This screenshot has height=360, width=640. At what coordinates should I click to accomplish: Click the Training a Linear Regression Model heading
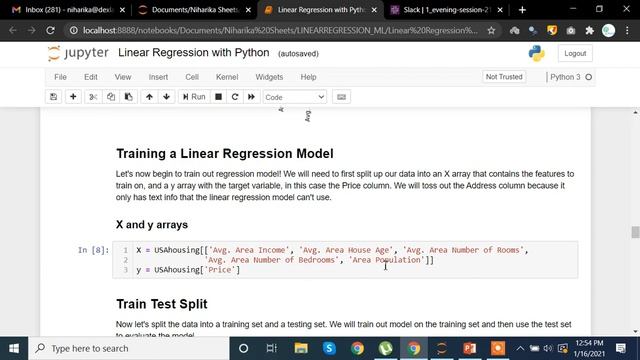click(x=225, y=153)
